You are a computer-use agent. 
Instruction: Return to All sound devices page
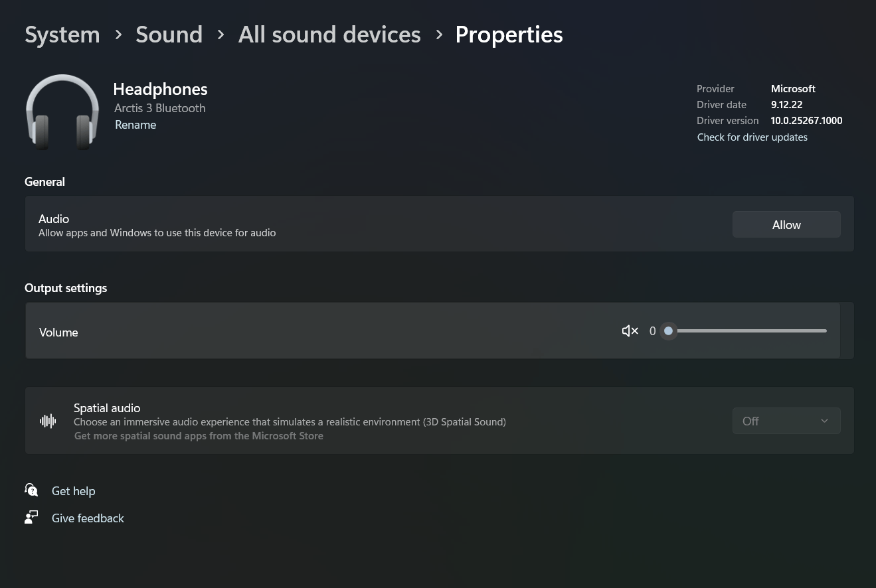pyautogui.click(x=329, y=35)
